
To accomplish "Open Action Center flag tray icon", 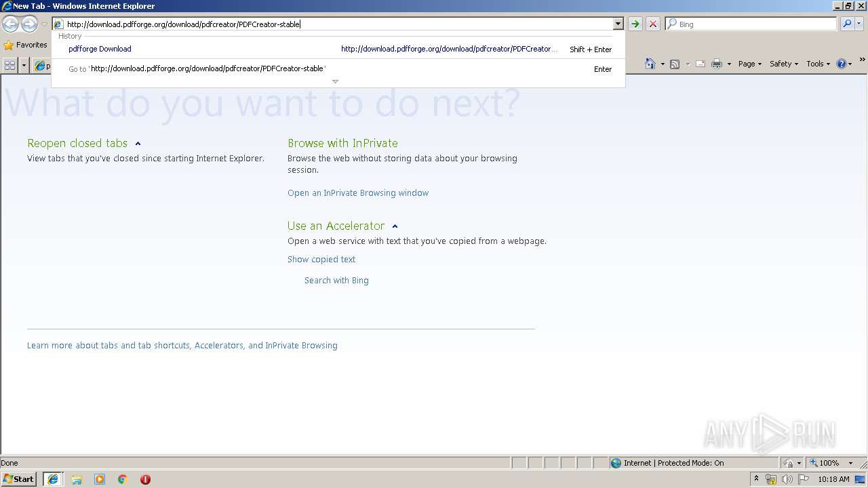I will 804,480.
